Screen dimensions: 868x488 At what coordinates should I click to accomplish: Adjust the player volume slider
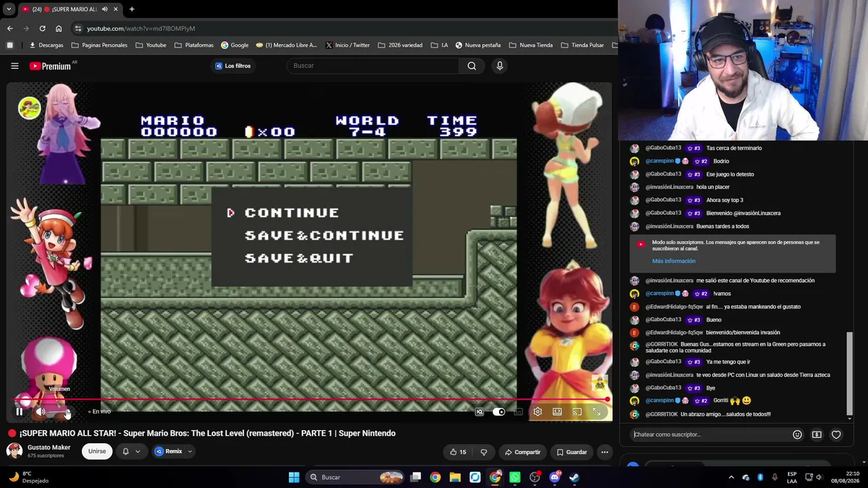(x=59, y=411)
